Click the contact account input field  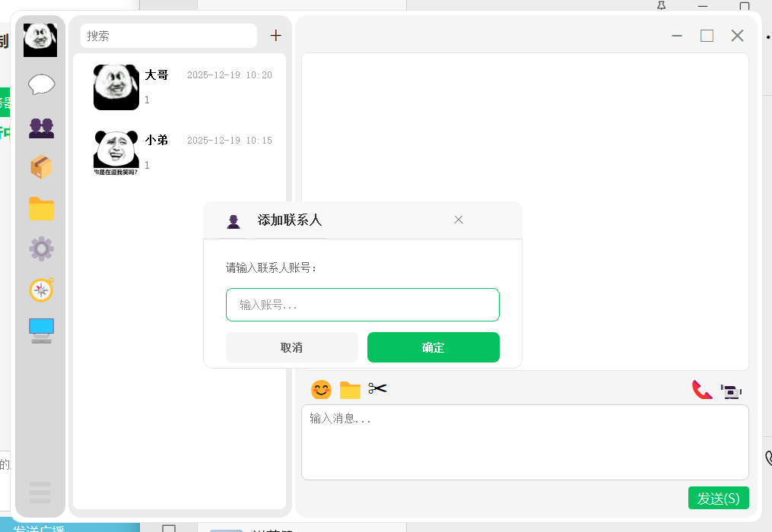click(363, 304)
